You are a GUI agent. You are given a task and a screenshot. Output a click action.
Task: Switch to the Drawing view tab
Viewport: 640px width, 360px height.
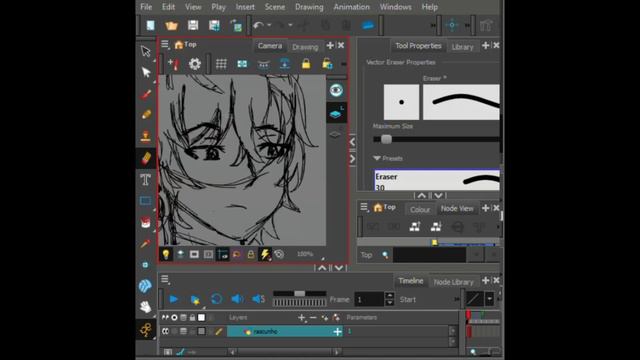[305, 47]
